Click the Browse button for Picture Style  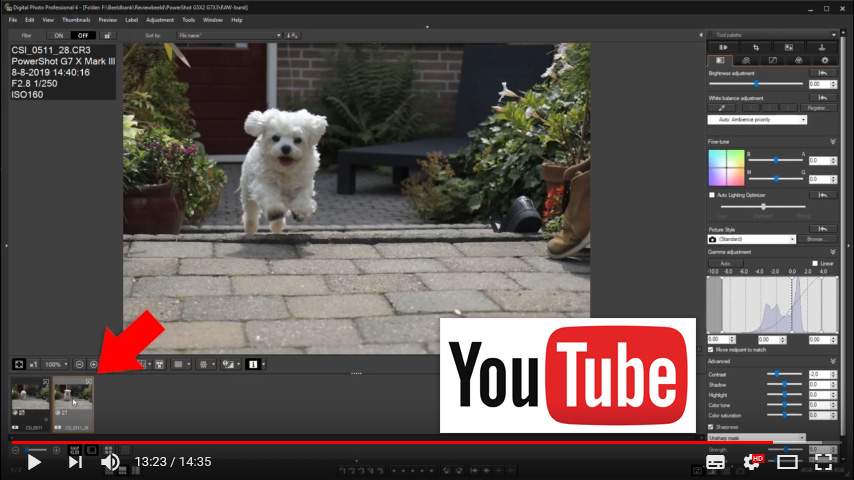click(816, 240)
